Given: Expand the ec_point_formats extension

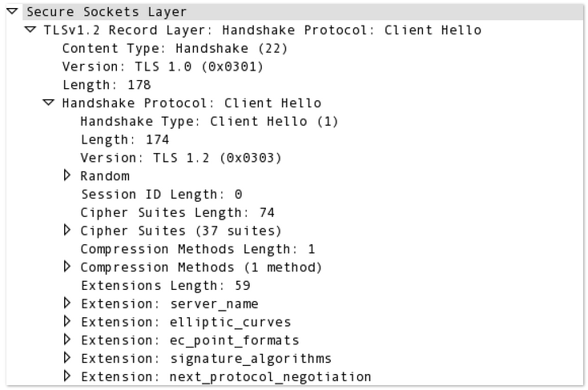Looking at the screenshot, I should [x=67, y=340].
